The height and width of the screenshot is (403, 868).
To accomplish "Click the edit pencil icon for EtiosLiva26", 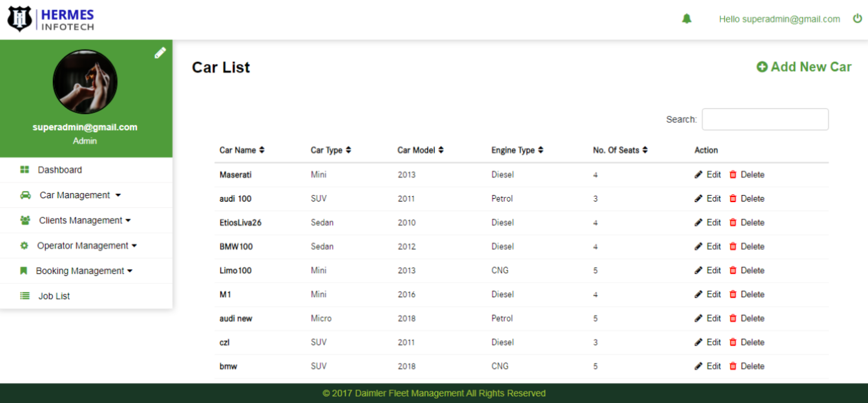I will pos(698,222).
